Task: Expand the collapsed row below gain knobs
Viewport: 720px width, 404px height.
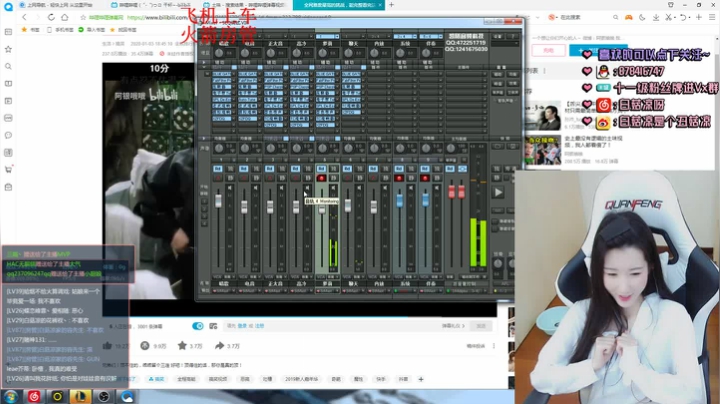Action: (204, 62)
